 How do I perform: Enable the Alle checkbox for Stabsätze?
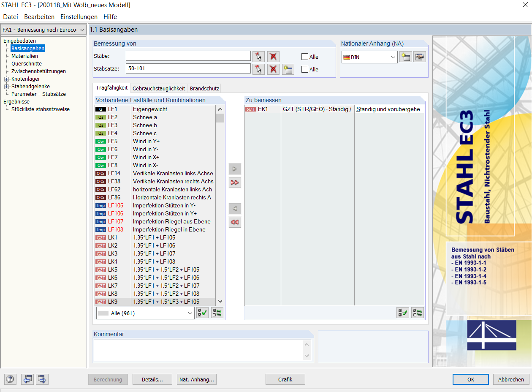[x=305, y=69]
